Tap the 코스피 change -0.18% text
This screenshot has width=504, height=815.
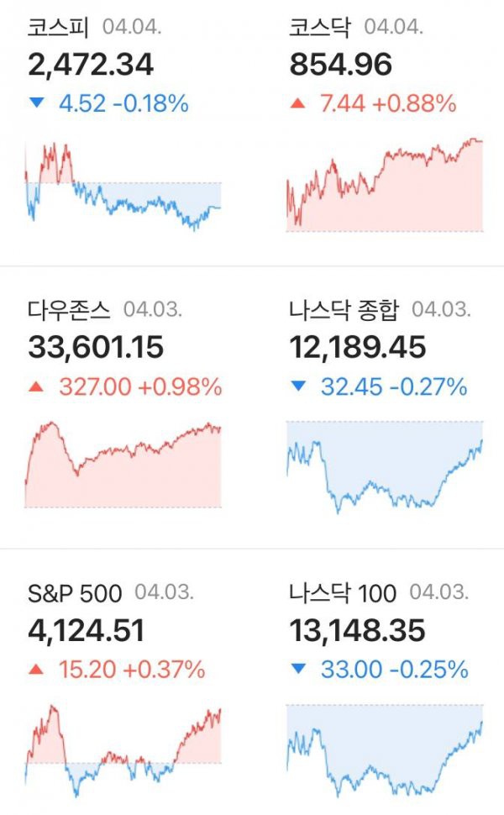point(150,103)
